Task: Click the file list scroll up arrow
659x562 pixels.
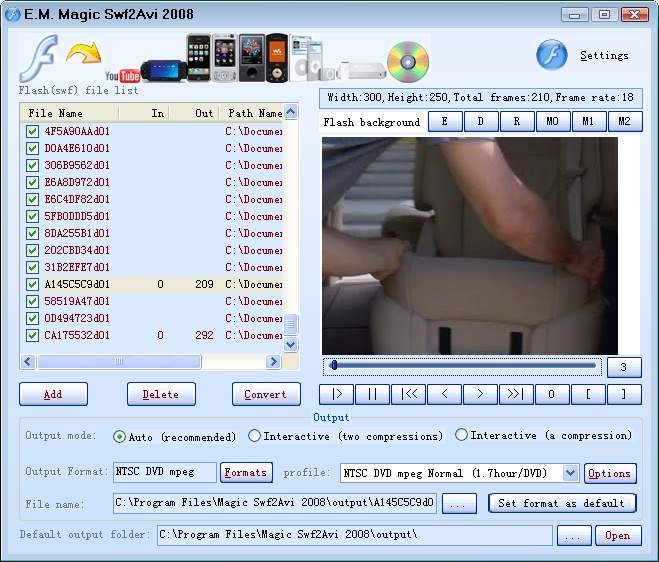Action: point(290,111)
